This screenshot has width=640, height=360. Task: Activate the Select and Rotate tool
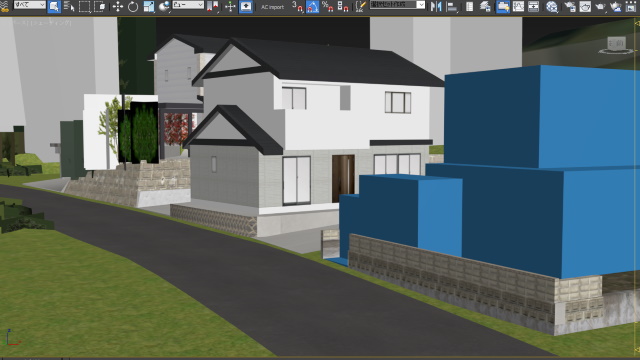pyautogui.click(x=133, y=7)
